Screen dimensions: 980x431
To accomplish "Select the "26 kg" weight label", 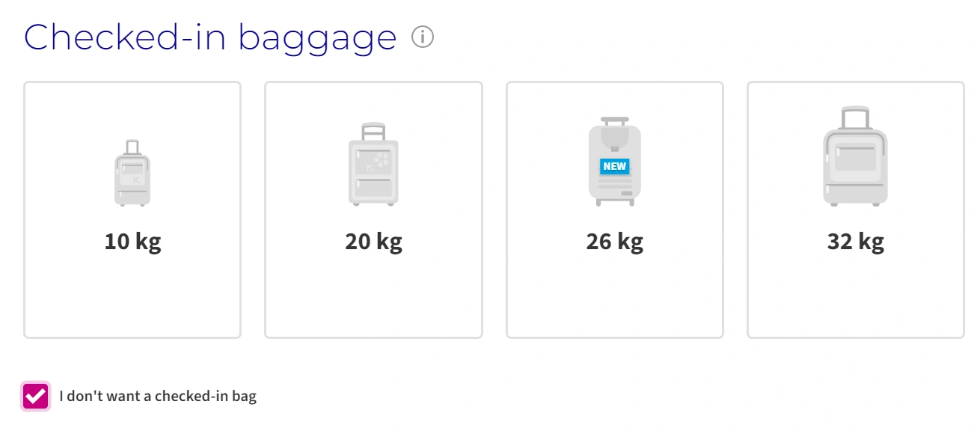I will 615,242.
